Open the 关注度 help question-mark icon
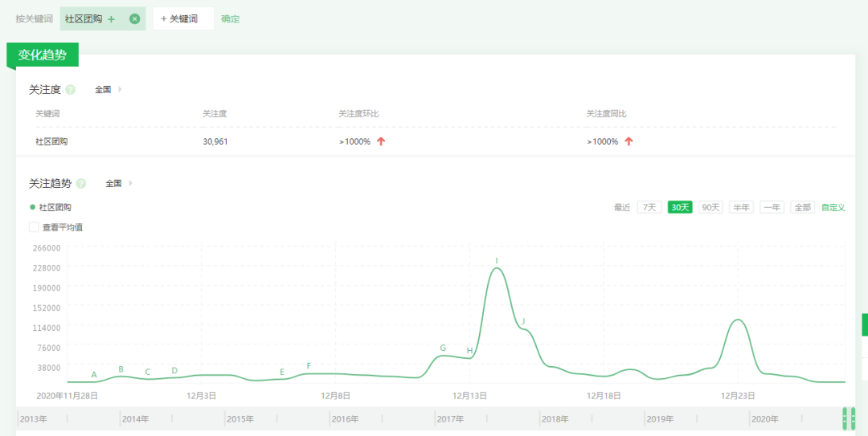This screenshot has height=436, width=868. (x=70, y=90)
